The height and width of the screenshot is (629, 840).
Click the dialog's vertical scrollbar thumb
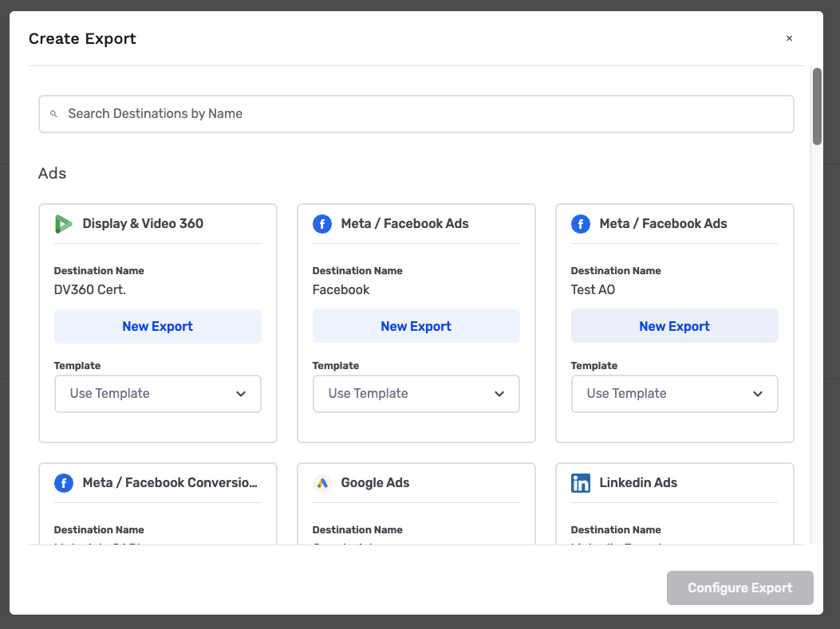tap(817, 106)
